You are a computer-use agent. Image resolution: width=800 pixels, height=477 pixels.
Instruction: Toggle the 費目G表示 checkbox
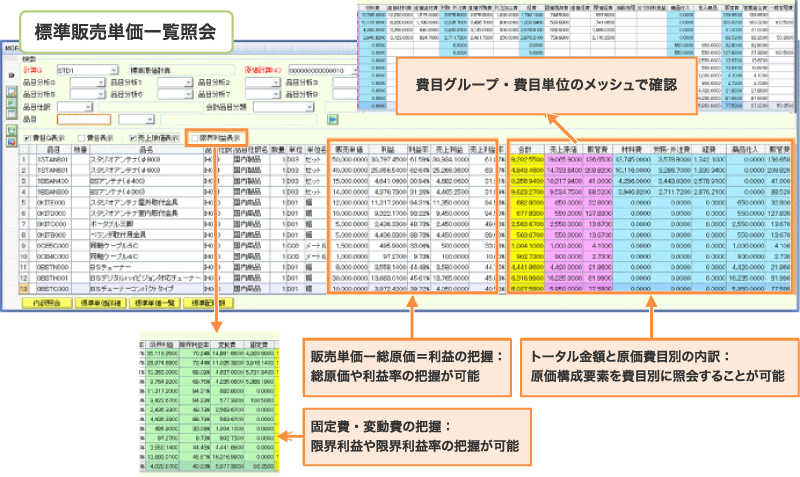[x=25, y=135]
